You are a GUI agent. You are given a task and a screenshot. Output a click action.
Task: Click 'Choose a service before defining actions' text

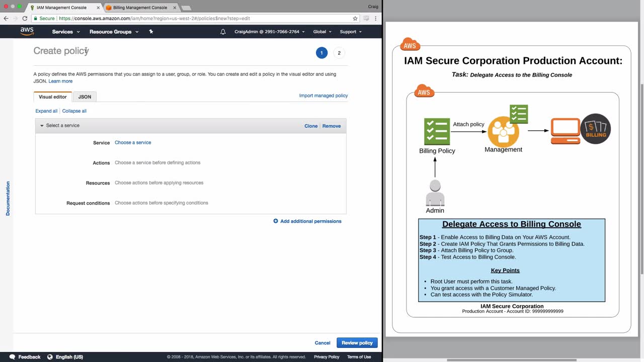click(x=157, y=163)
